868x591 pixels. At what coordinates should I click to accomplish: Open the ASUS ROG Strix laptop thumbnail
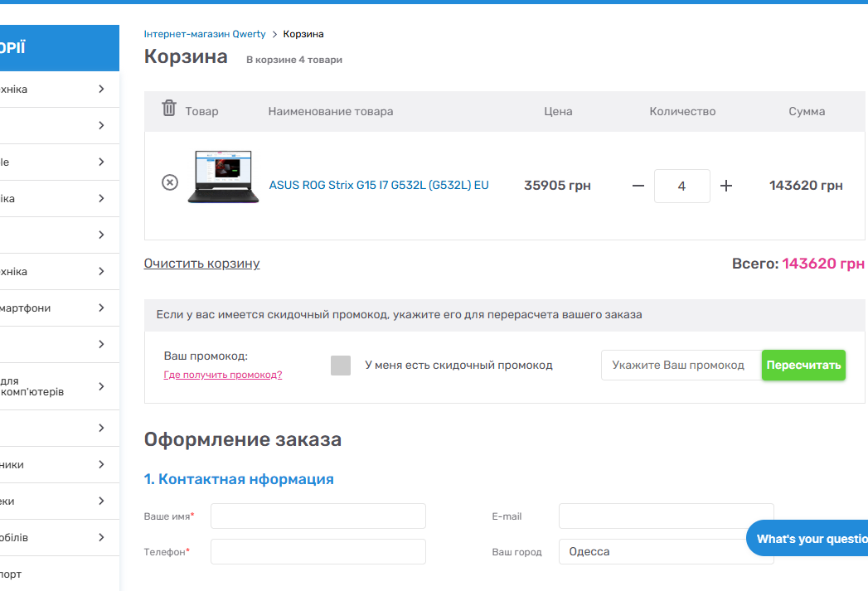coord(223,177)
